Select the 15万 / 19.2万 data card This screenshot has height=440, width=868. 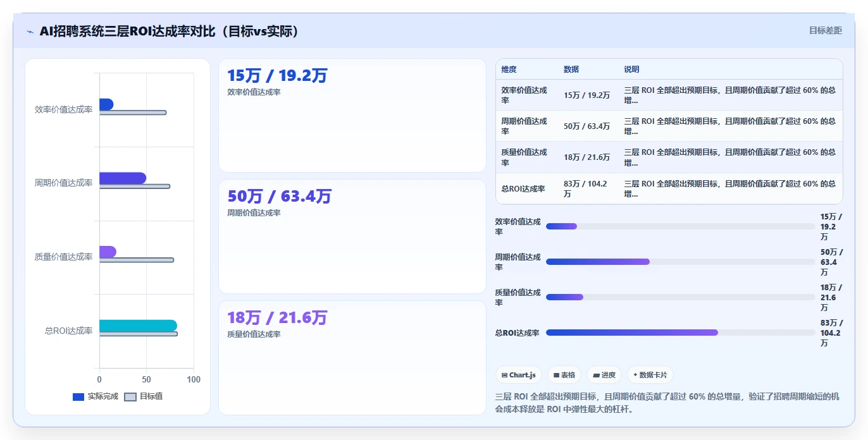click(352, 115)
